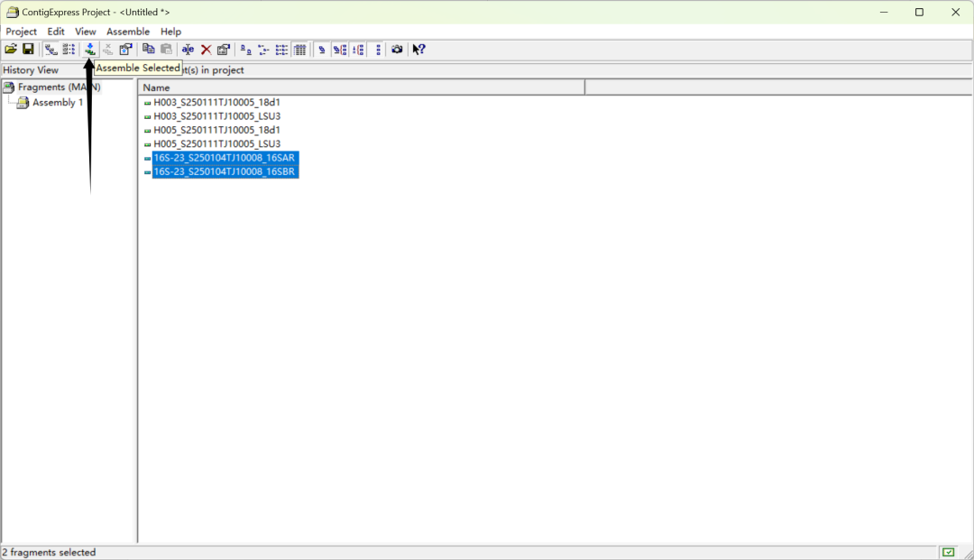Viewport: 974px width, 560px height.
Task: Close the ContigExpress window
Action: pos(955,12)
